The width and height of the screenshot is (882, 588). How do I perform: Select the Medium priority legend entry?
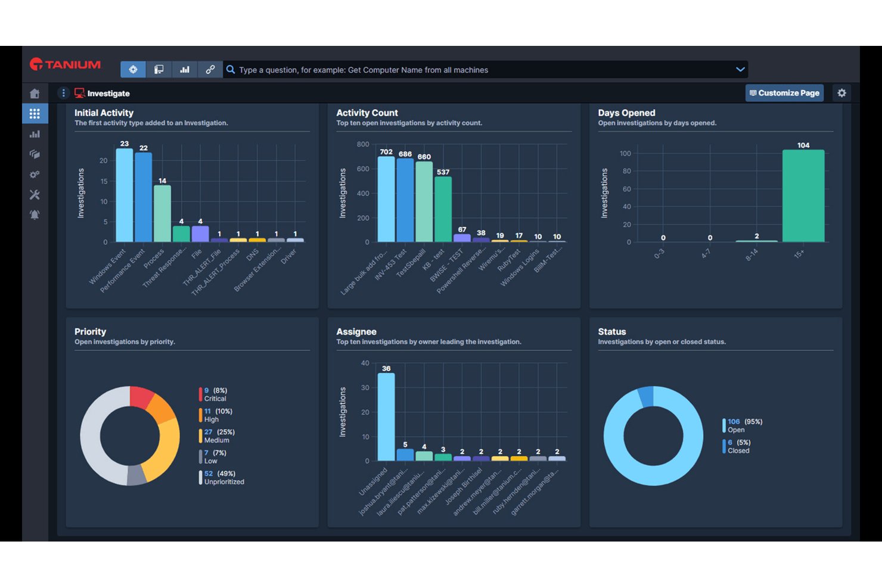(x=218, y=436)
